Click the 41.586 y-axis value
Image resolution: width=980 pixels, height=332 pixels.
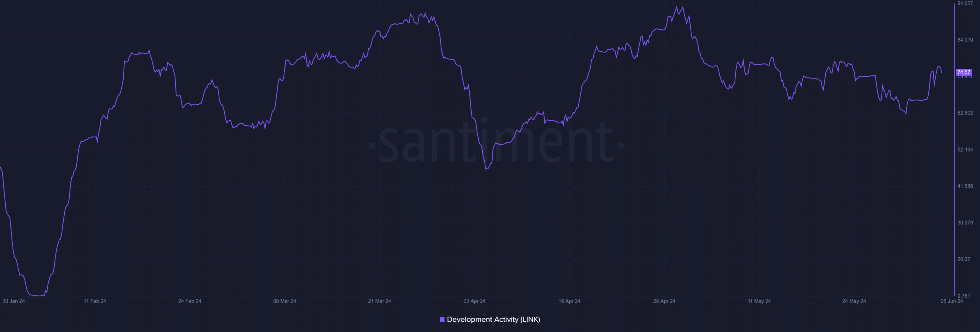coord(965,186)
